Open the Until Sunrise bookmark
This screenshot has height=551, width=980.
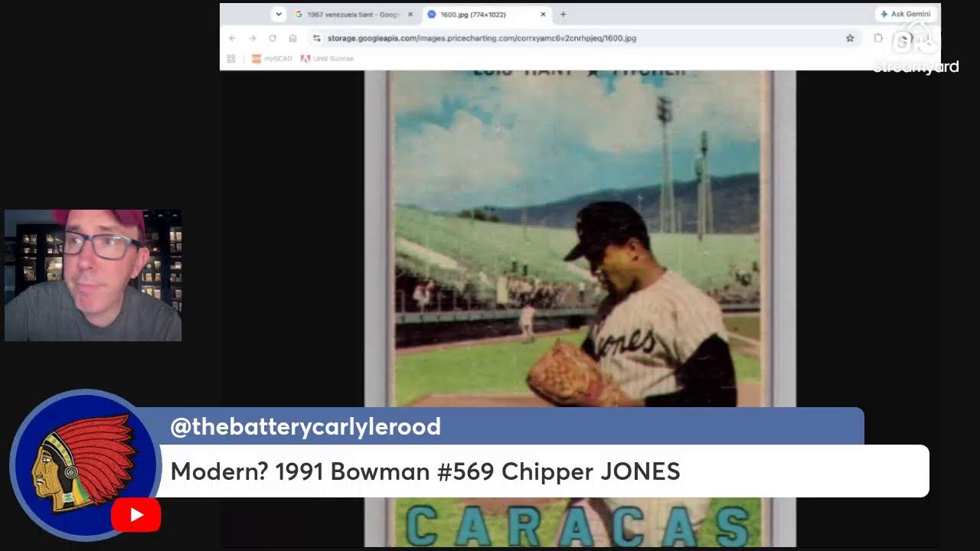click(328, 58)
